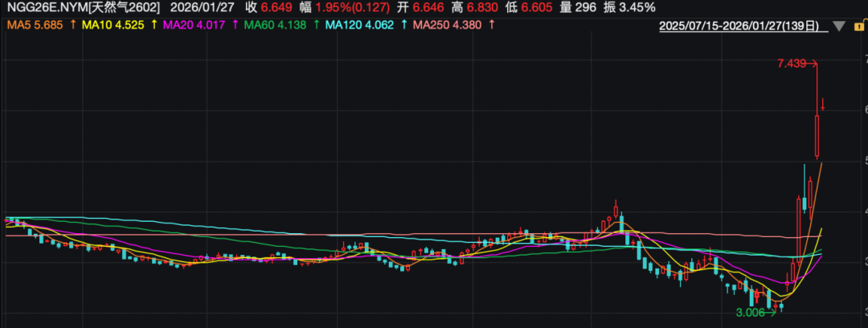
Task: Click the MA250 4.380 indicator label
Action: pos(443,26)
